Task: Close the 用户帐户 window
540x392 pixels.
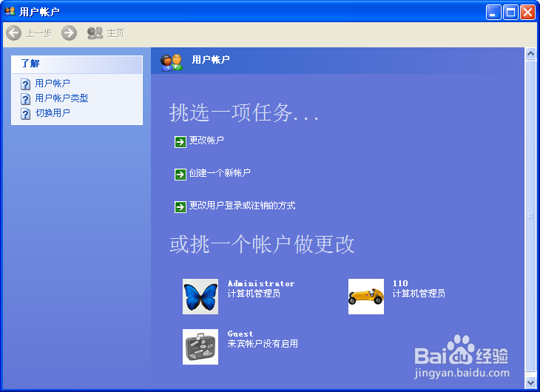Action: pos(527,13)
